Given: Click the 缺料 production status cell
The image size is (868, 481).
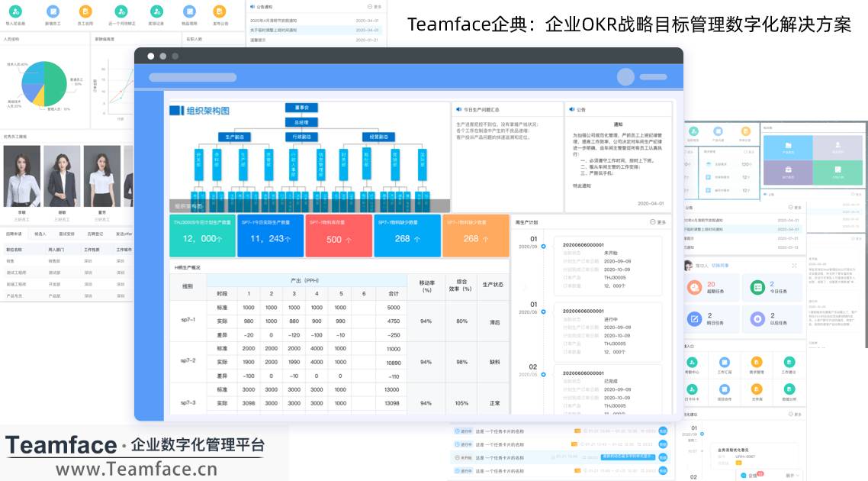Looking at the screenshot, I should [494, 362].
